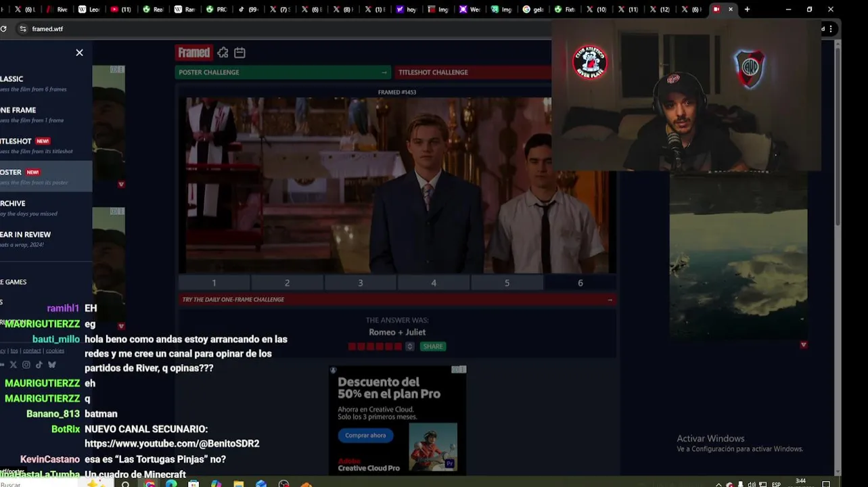868x487 pixels.
Task: Open the TikTok social icon in sidebar
Action: pos(39,365)
